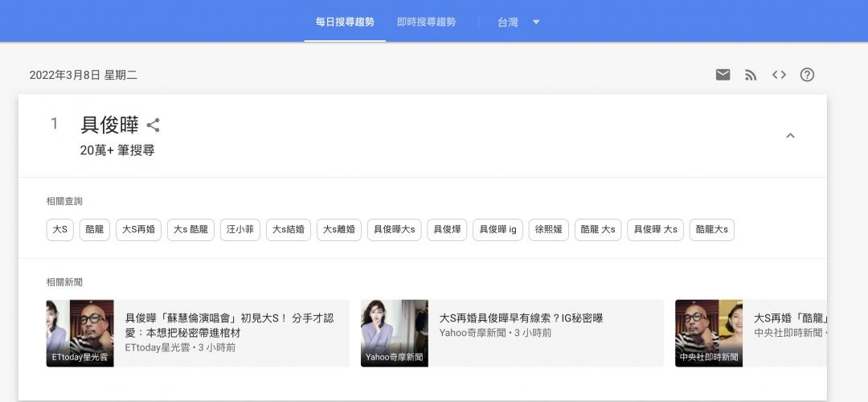Open Yahoo article about IG秘密曝
The image size is (868, 402).
tap(521, 318)
